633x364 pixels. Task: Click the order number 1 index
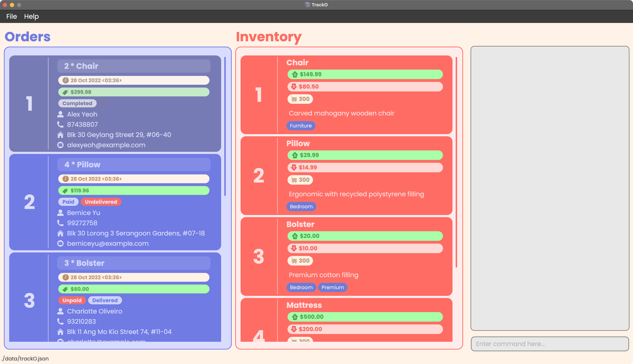coord(29,103)
